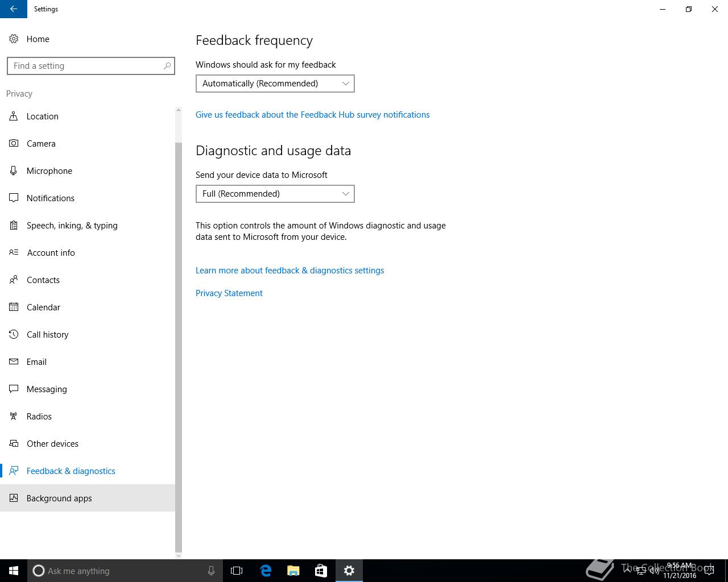Select Radios in the sidebar
The image size is (728, 582).
[88, 416]
